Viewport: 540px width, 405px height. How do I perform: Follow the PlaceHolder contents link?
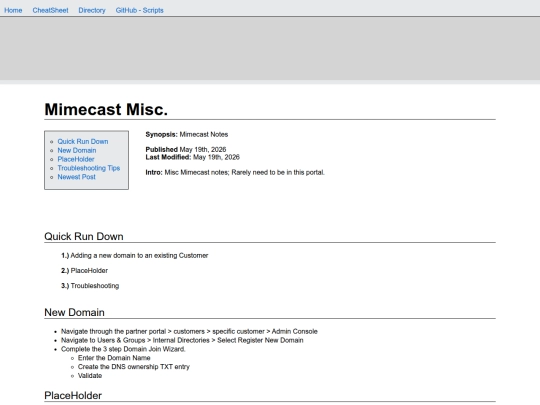76,159
